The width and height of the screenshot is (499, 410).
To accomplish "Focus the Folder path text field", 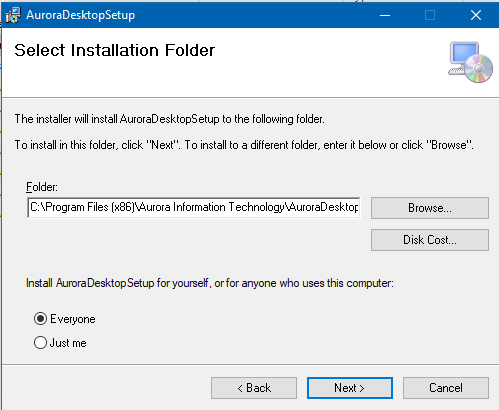I will 194,207.
